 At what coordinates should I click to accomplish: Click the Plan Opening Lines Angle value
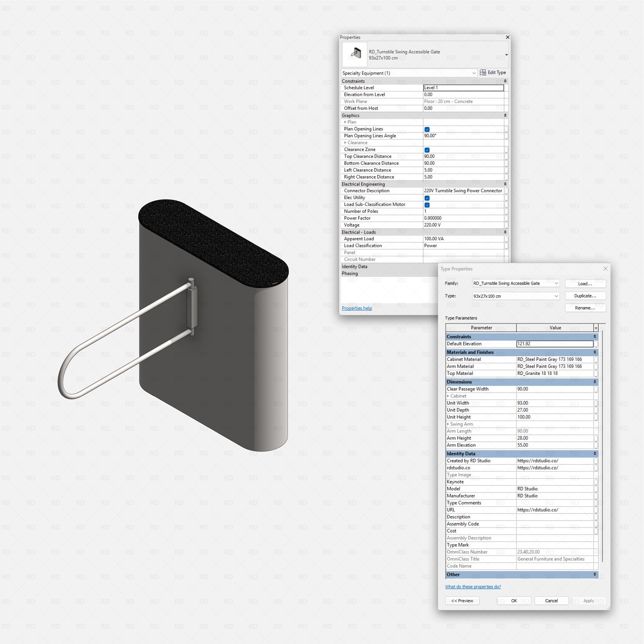coord(463,136)
